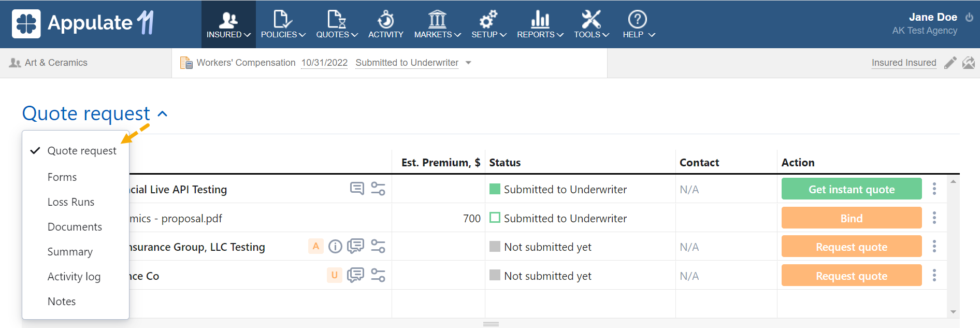Open the Setup gears icon
The image size is (980, 328).
pyautogui.click(x=488, y=20)
